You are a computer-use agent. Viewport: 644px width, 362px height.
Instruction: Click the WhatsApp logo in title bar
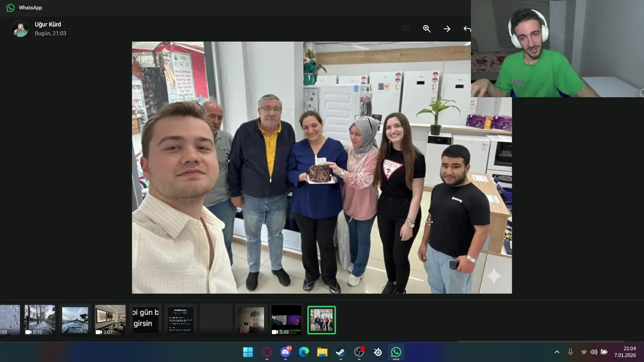click(11, 8)
